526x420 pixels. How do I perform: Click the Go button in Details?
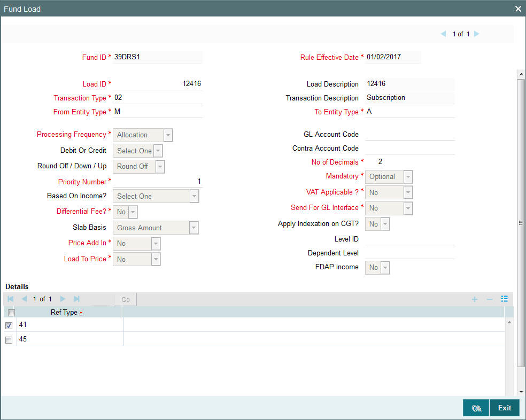tap(126, 300)
